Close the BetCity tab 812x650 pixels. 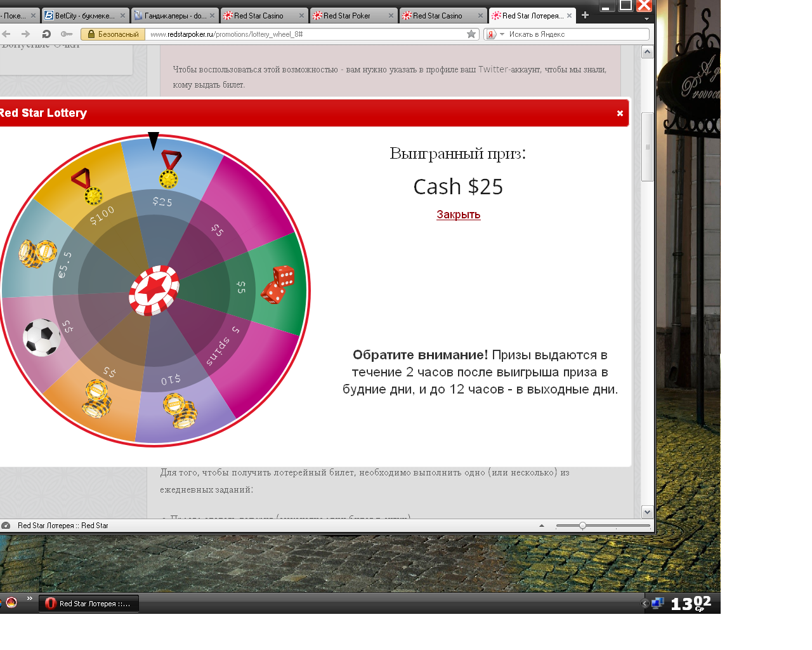[122, 16]
